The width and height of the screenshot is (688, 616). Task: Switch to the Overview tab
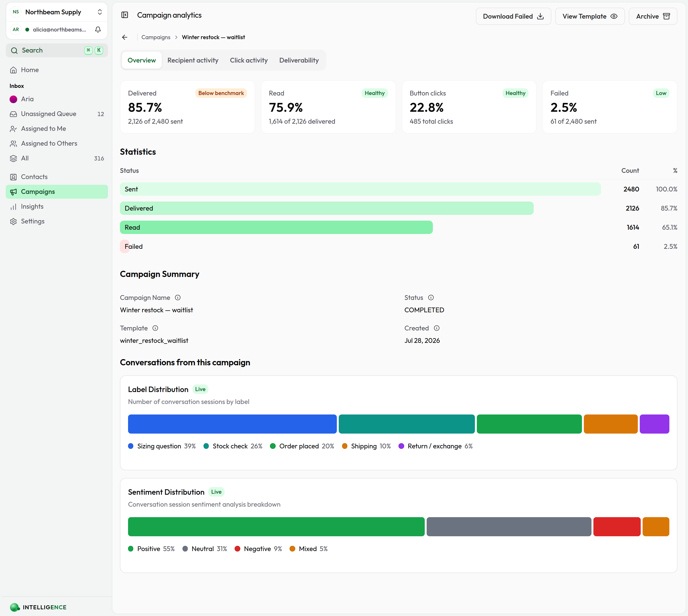click(141, 60)
